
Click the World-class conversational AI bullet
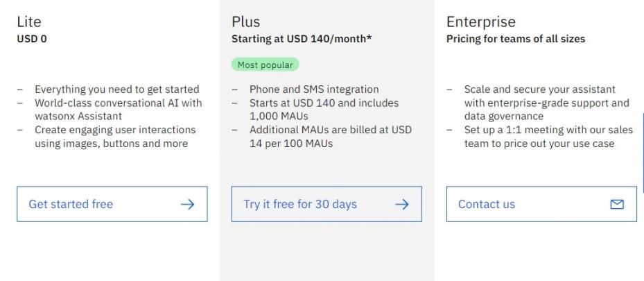point(118,110)
